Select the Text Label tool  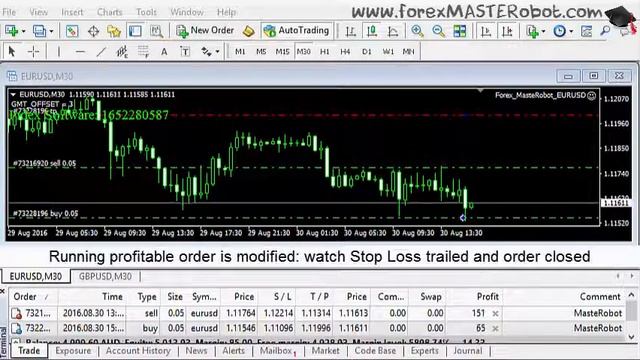click(185, 51)
